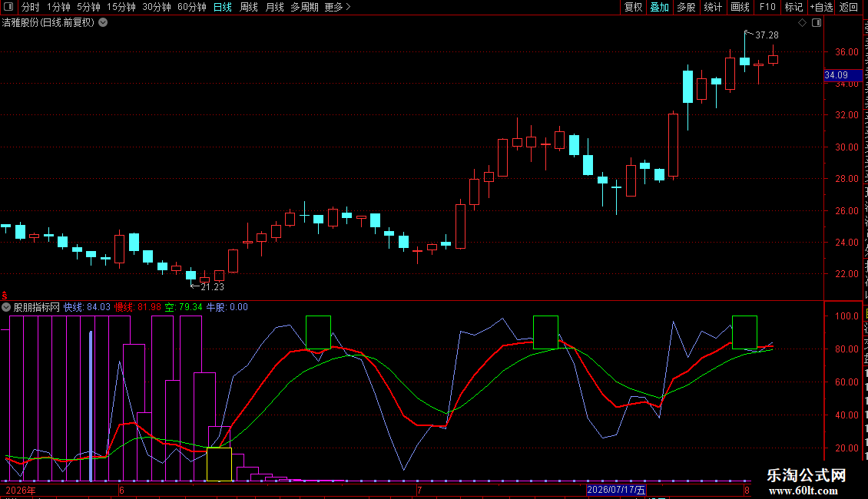Image resolution: width=868 pixels, height=499 pixels.
Task: Click the 空: 79.34 value label
Action: tap(184, 307)
